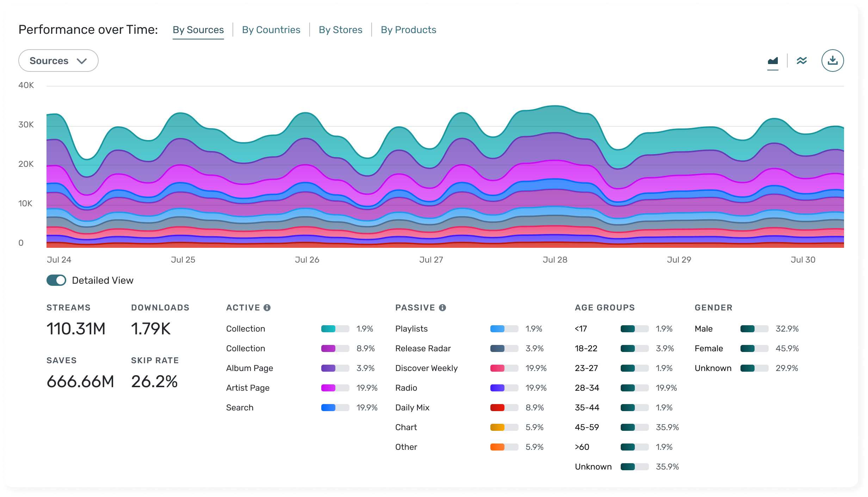
Task: Click the Daily Mix red swatch
Action: click(x=497, y=408)
